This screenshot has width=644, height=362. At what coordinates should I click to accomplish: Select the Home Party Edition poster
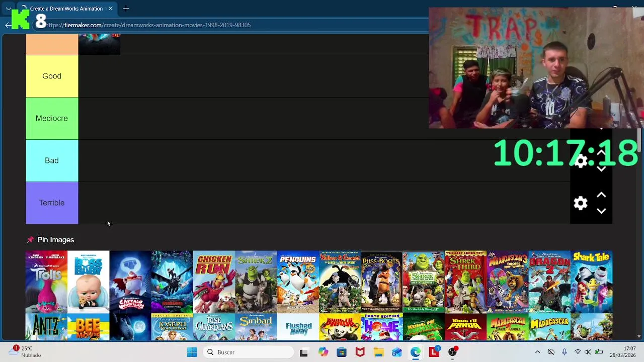tap(382, 327)
